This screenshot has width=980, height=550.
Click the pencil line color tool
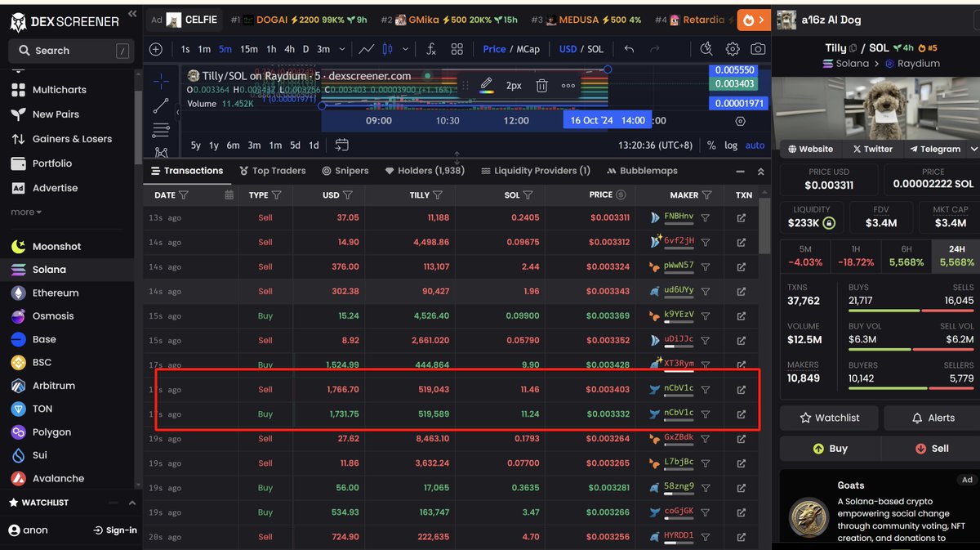click(x=487, y=85)
